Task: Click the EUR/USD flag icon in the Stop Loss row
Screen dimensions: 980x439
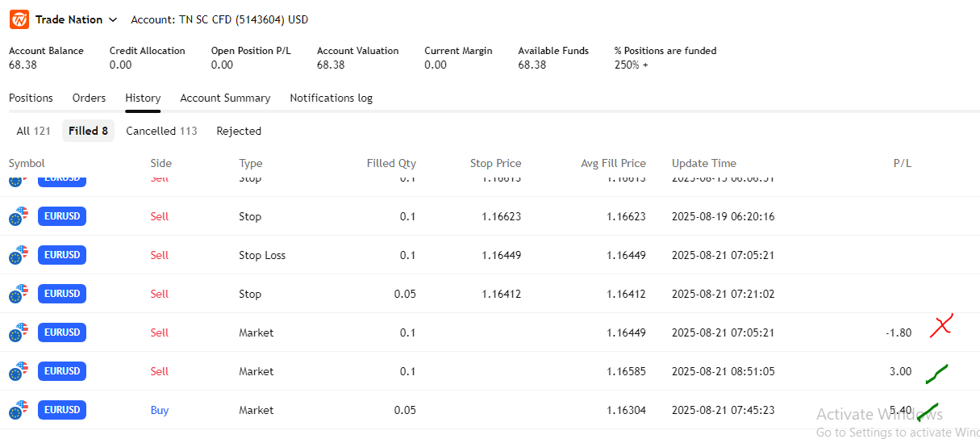Action: point(19,256)
